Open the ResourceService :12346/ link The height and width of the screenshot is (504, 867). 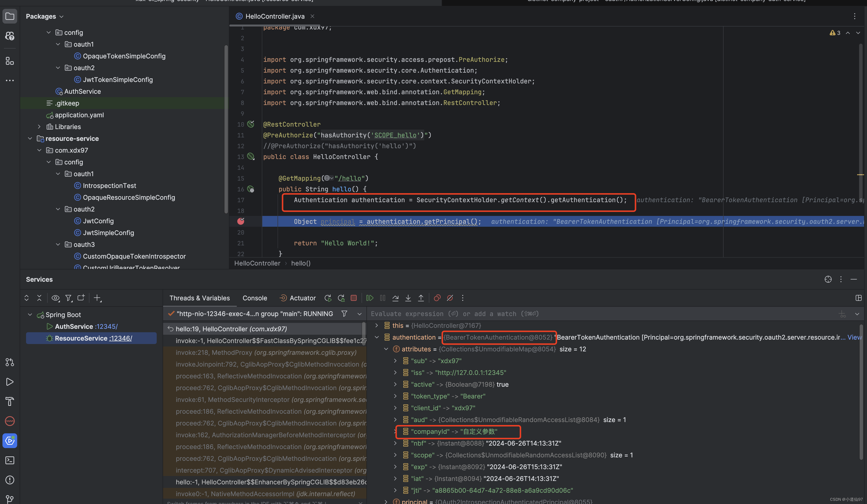[120, 338]
